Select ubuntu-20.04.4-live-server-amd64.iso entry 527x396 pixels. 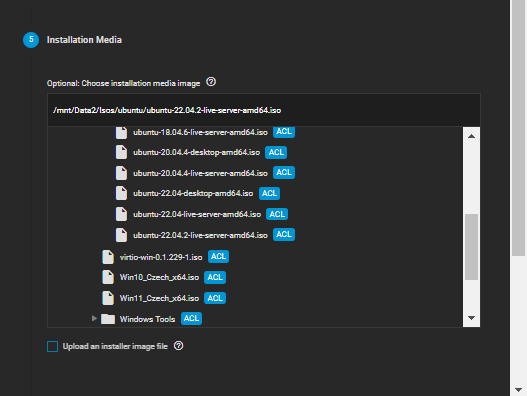point(200,173)
